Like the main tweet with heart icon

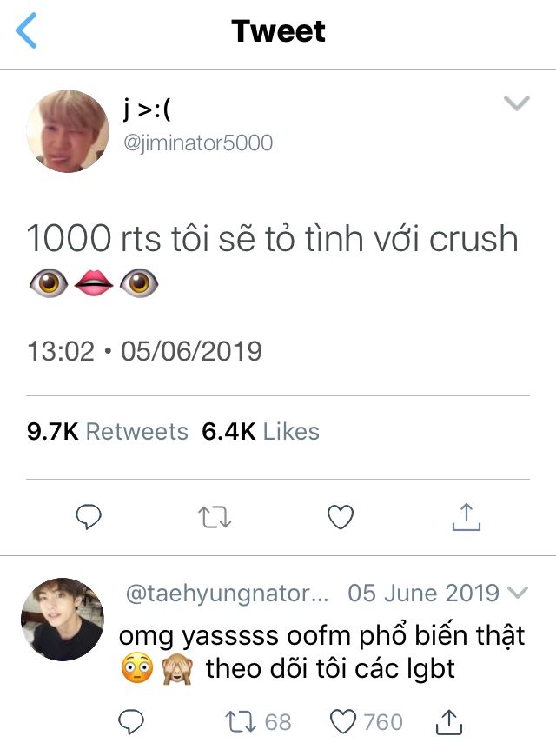point(341,517)
